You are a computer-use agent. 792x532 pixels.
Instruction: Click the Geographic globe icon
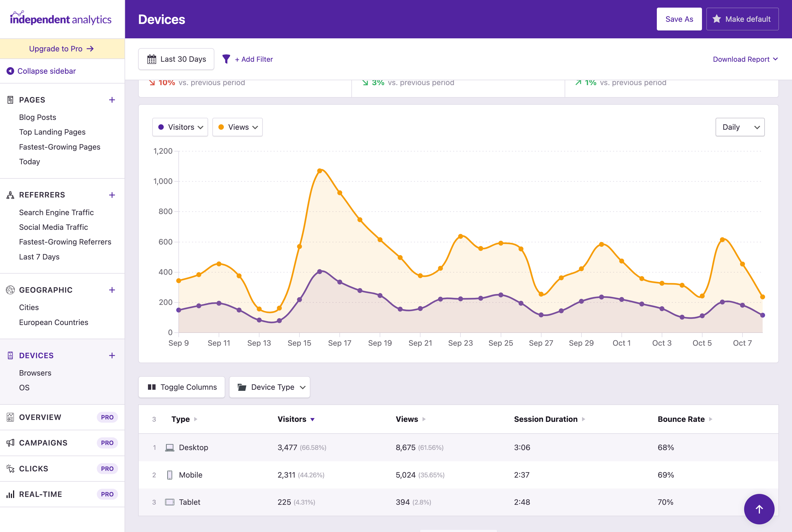click(x=10, y=290)
